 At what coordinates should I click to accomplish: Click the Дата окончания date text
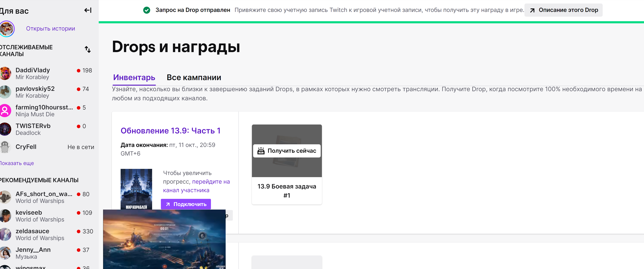pyautogui.click(x=168, y=149)
